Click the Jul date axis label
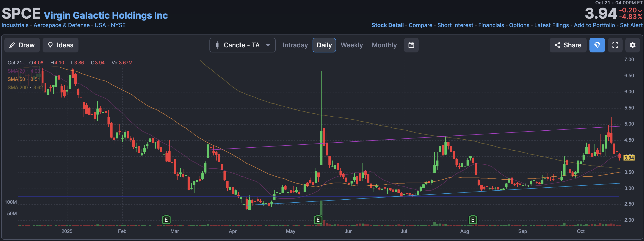Viewport: 644px width, 241px height. (404, 231)
